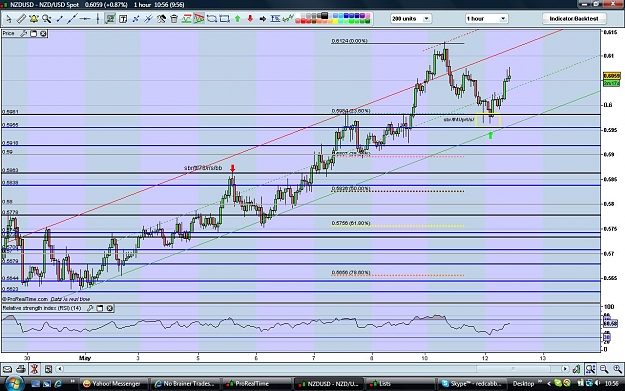Click the trash delete objects icon
625x391 pixels.
click(x=174, y=19)
